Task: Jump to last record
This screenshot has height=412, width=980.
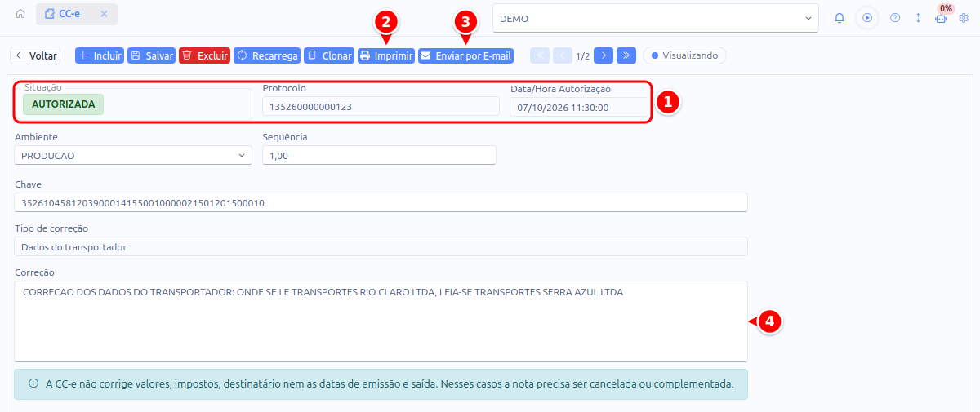Action: [x=626, y=55]
